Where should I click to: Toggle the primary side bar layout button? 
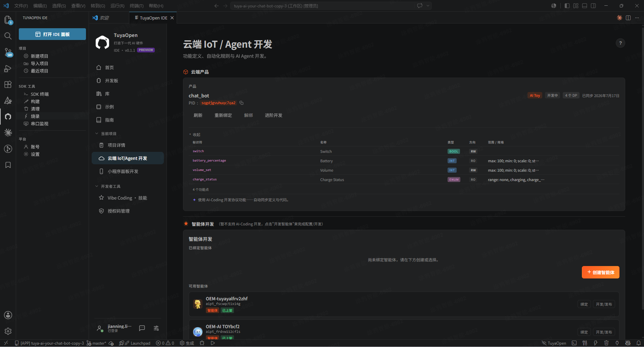567,6
